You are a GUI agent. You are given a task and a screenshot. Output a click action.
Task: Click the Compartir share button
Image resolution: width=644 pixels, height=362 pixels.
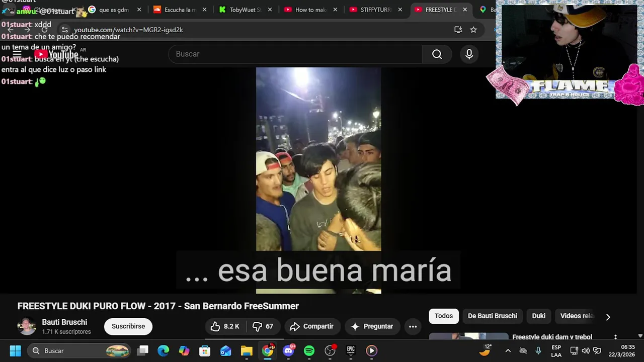coord(312,326)
